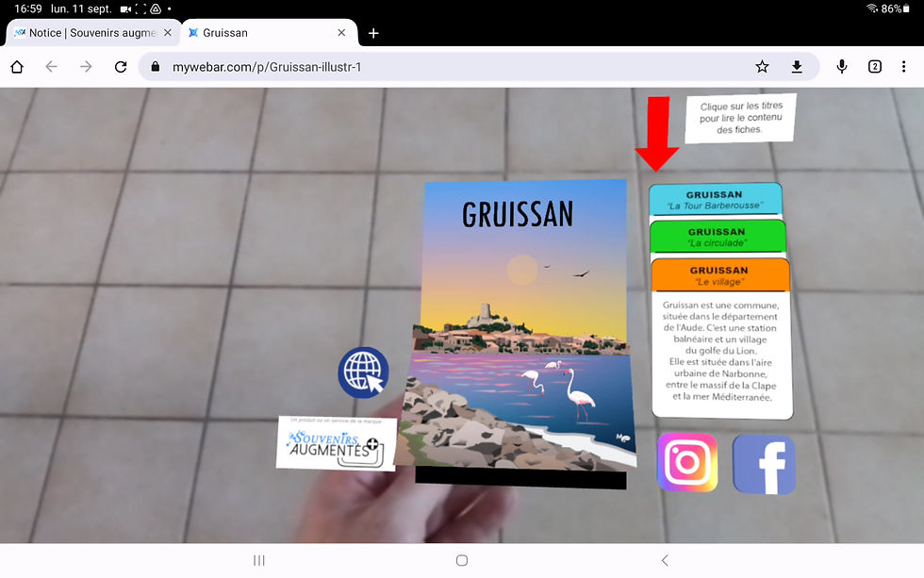This screenshot has height=578, width=924.
Task: Go forward with the browser forward arrow
Action: [x=86, y=67]
